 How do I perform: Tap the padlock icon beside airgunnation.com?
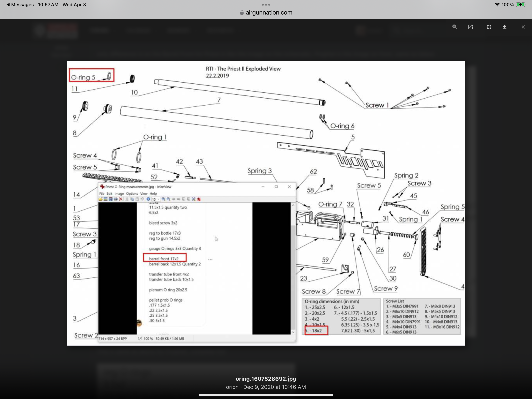pyautogui.click(x=242, y=12)
